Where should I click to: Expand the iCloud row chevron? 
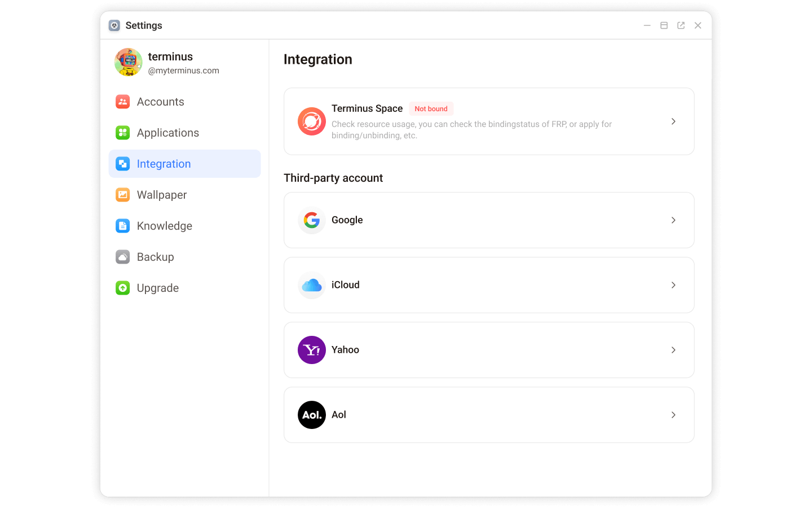click(x=673, y=285)
